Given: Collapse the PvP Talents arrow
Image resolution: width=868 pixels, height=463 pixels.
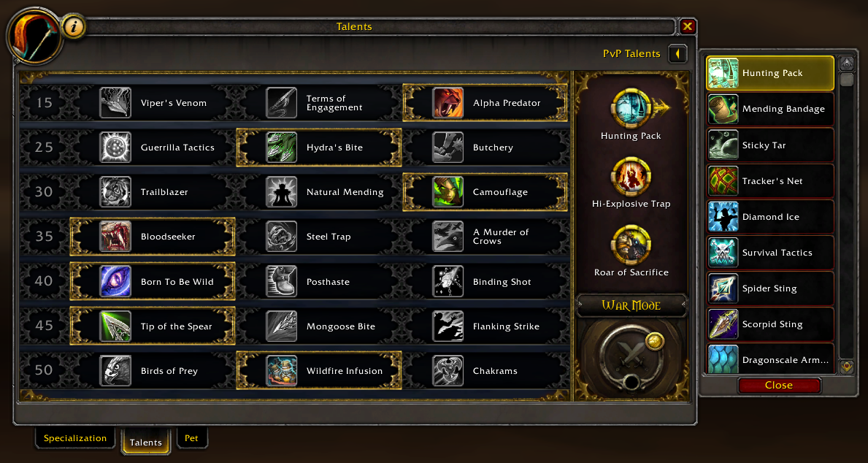Looking at the screenshot, I should coord(677,54).
